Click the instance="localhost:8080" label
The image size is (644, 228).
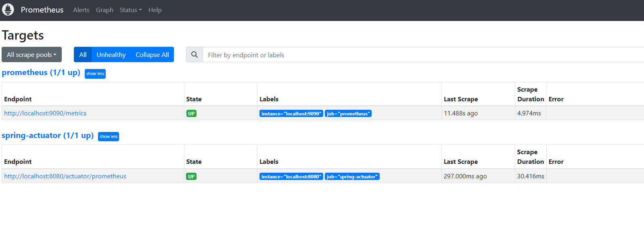point(291,176)
